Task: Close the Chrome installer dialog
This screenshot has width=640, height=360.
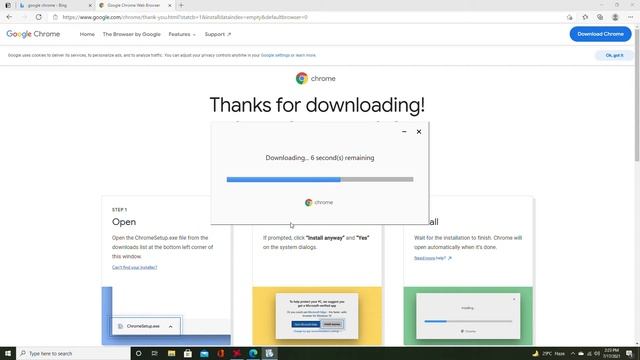Action: pos(419,132)
